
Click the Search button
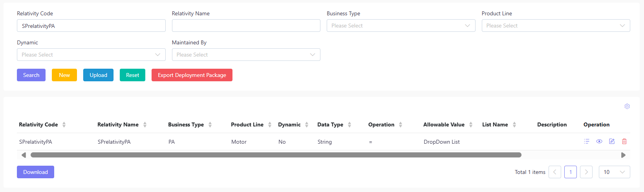[31, 75]
